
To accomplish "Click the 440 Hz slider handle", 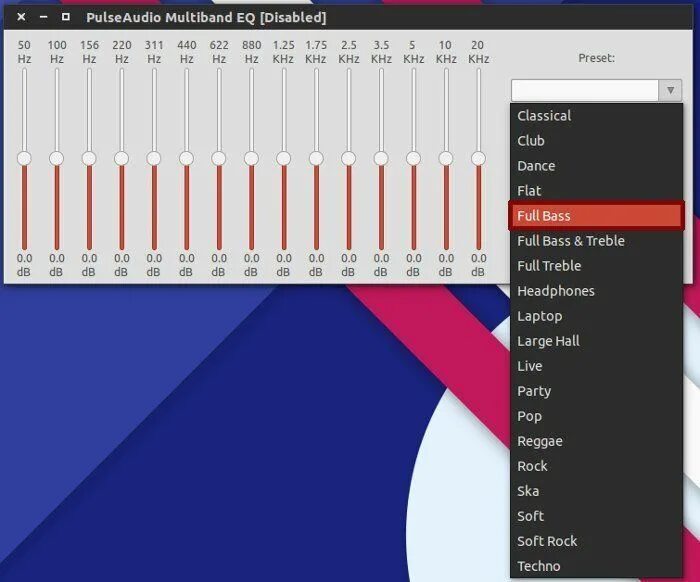I will point(186,158).
